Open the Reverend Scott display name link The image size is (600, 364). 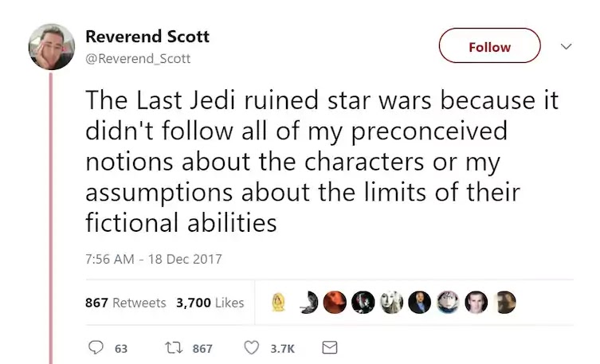[147, 37]
